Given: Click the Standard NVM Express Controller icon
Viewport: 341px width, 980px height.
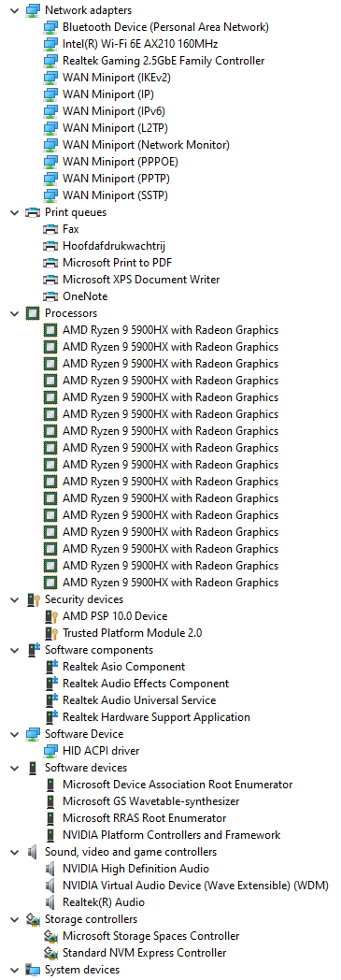Looking at the screenshot, I should (x=50, y=953).
